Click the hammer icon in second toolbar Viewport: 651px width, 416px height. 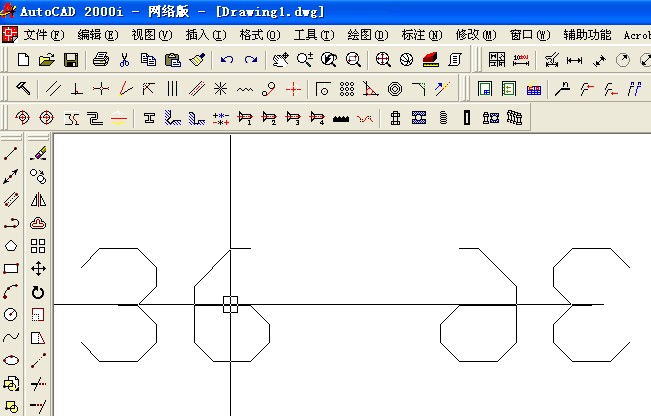[23, 88]
